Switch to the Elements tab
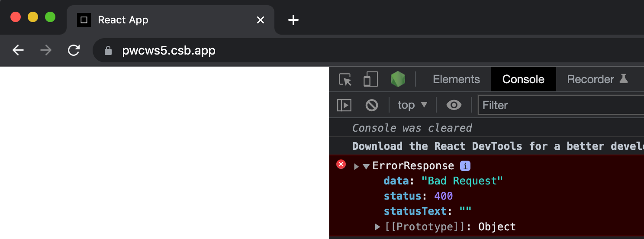The height and width of the screenshot is (239, 644). pyautogui.click(x=456, y=79)
